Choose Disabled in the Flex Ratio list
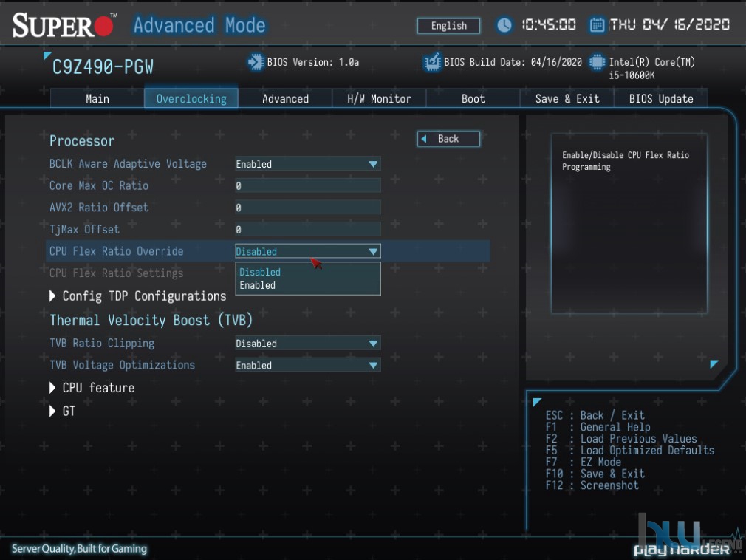Screen dimensions: 746x560 pyautogui.click(x=260, y=272)
